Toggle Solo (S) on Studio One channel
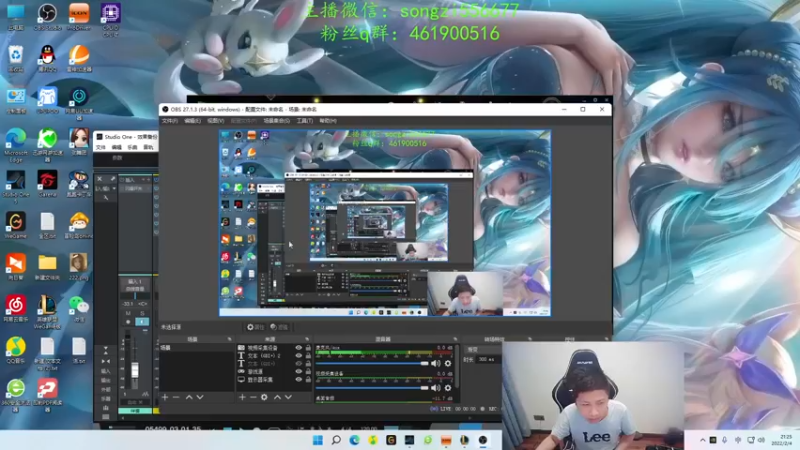 (142, 313)
